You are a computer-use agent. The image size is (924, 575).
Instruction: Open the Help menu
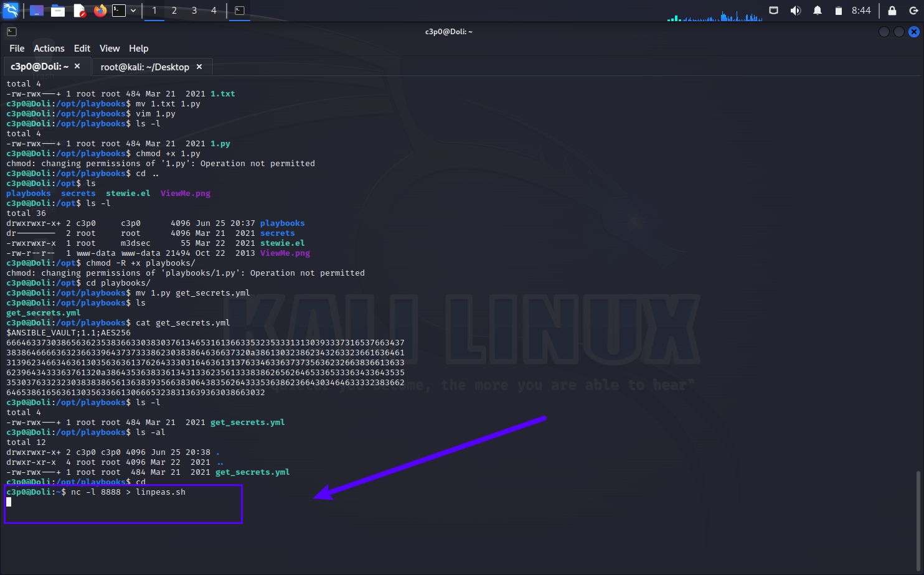pyautogui.click(x=139, y=49)
